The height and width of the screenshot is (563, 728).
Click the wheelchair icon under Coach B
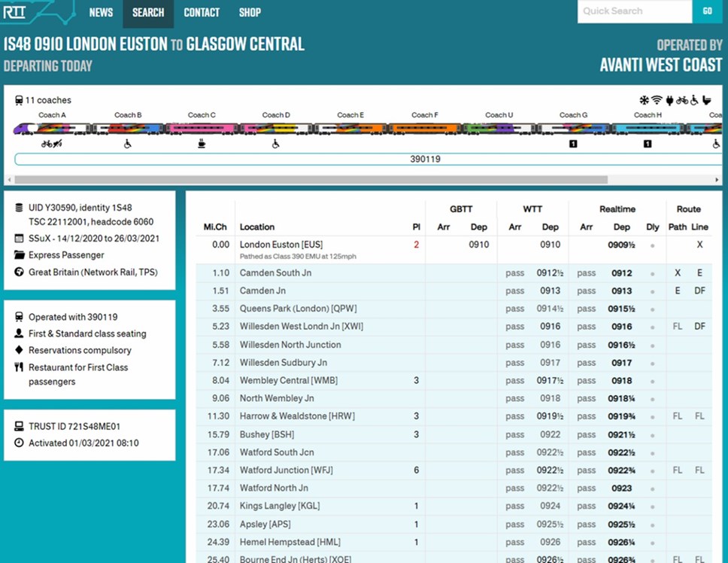click(x=128, y=144)
